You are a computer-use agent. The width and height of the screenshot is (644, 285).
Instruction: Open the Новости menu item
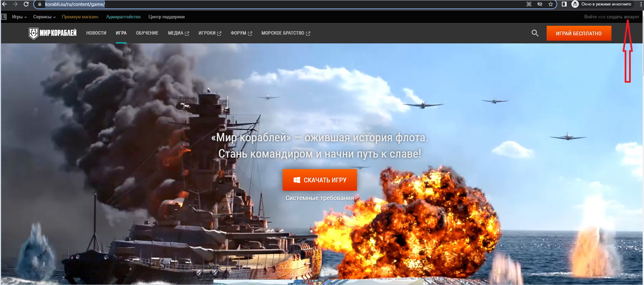click(x=96, y=33)
